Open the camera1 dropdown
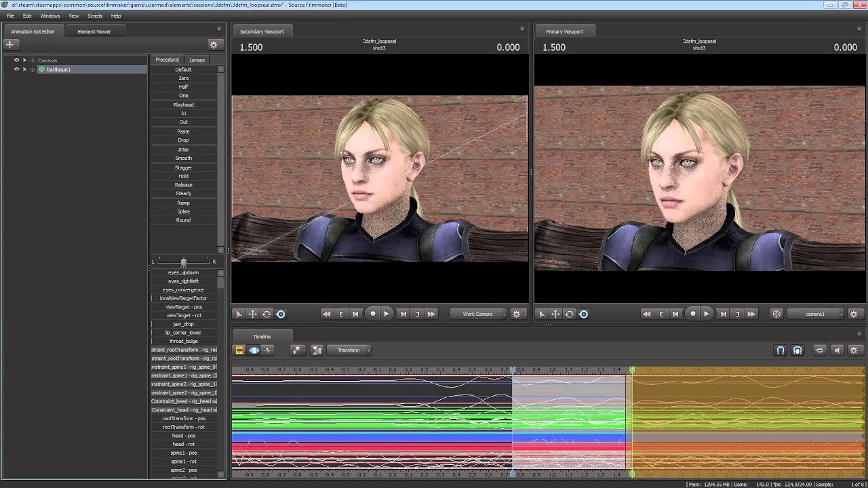This screenshot has height=488, width=868. click(816, 314)
